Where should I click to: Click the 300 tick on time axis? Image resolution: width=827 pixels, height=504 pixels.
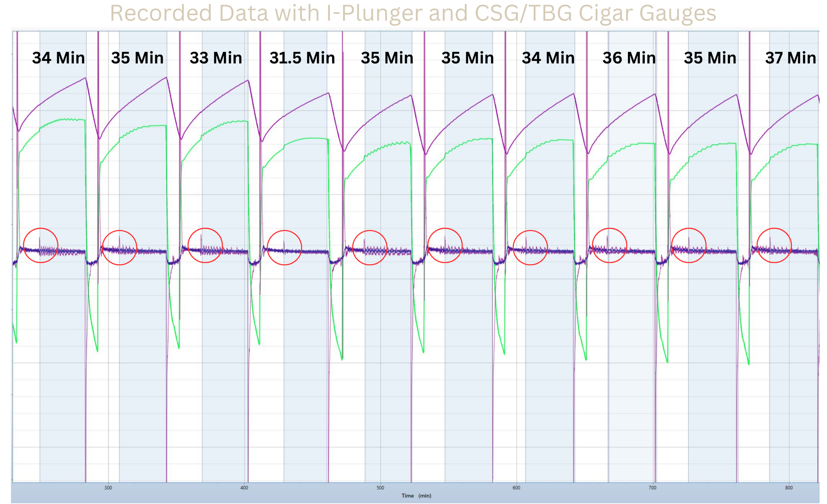(x=108, y=487)
